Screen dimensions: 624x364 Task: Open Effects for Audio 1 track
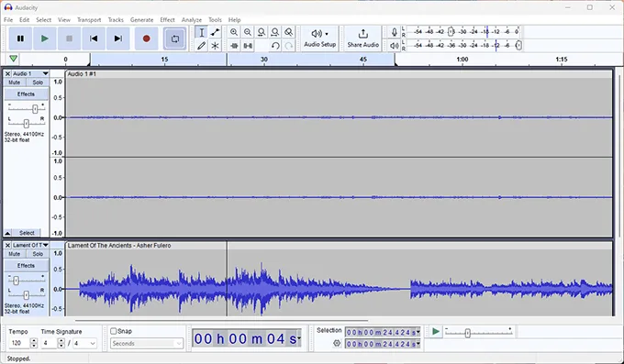(27, 94)
